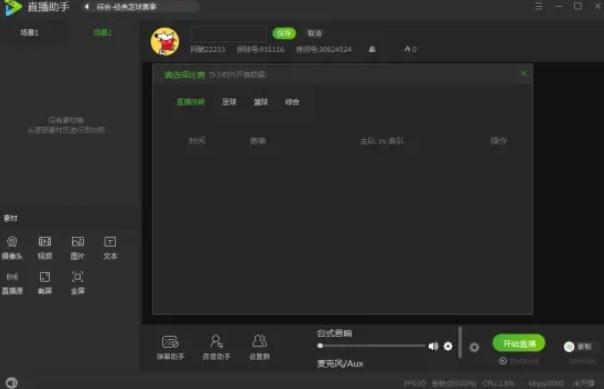Open the white audio settings gear
604x389 pixels.
pos(448,346)
